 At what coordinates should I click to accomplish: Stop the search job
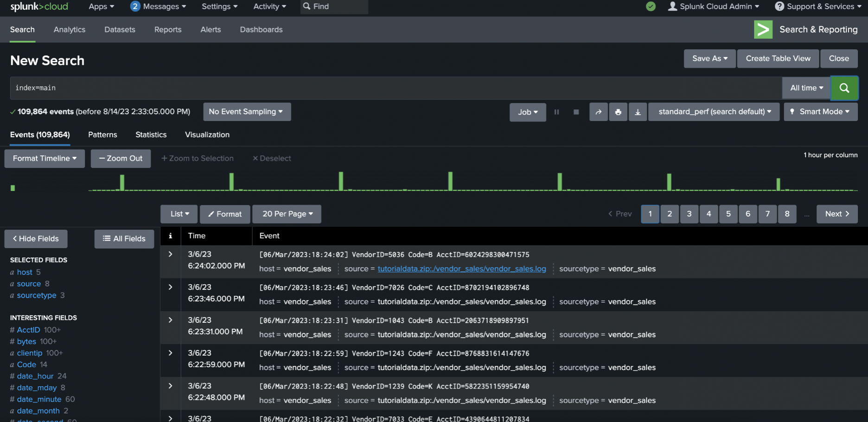pyautogui.click(x=576, y=112)
